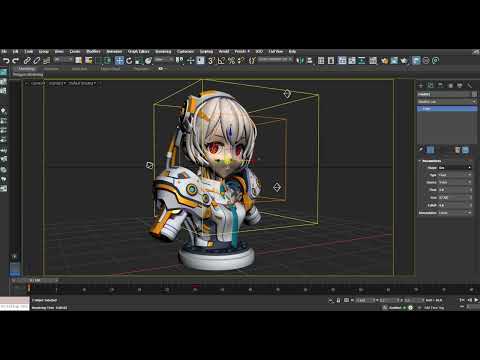Open the Render Setup dialog
The width and height of the screenshot is (480, 360).
point(384,60)
